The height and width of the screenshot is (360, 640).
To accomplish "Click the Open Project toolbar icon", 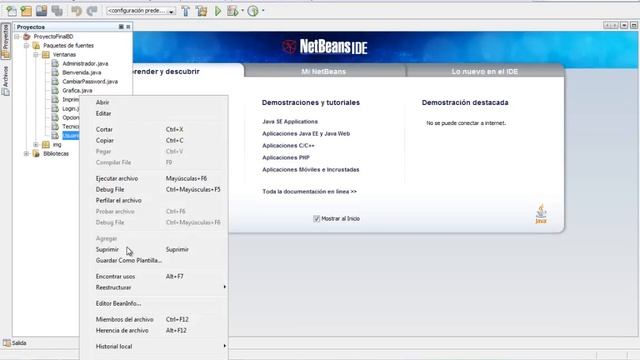I will click(42, 11).
